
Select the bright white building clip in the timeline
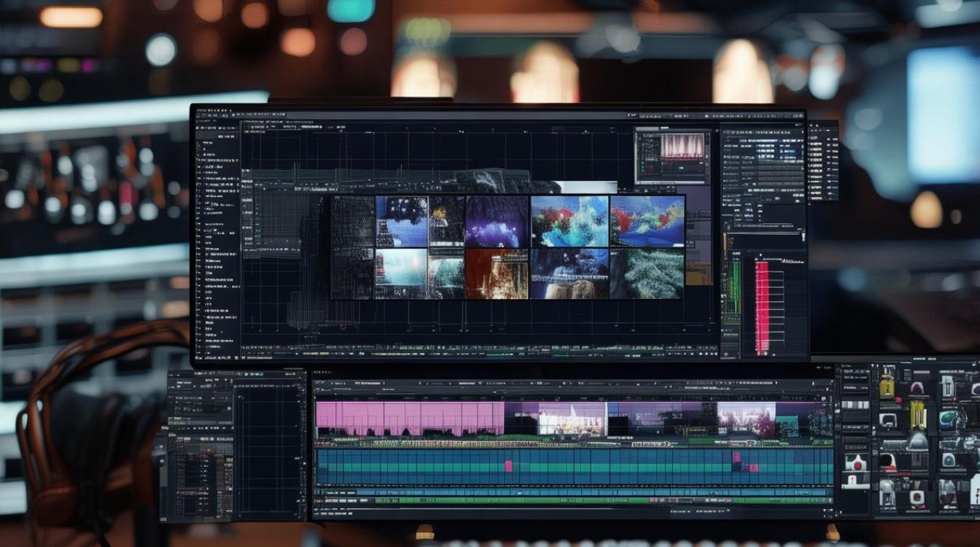pos(572,419)
